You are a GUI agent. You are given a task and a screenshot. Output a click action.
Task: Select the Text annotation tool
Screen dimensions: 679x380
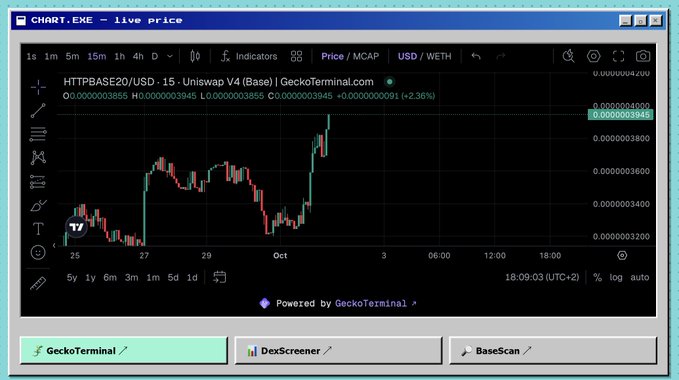coord(38,229)
